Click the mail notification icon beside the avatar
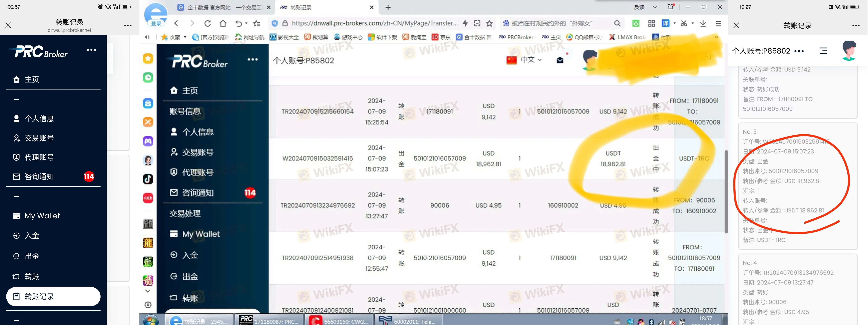Screen dimensions: 868x325 [x=560, y=60]
